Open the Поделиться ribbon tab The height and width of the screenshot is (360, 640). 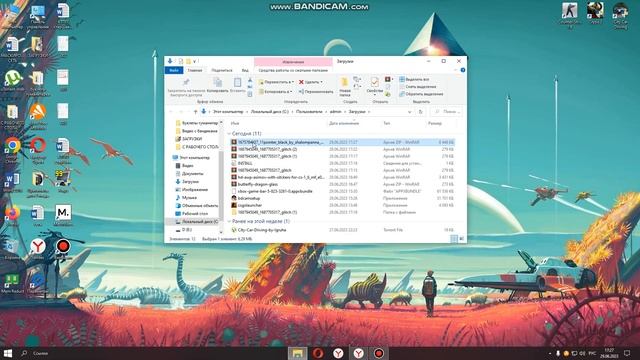pos(222,70)
